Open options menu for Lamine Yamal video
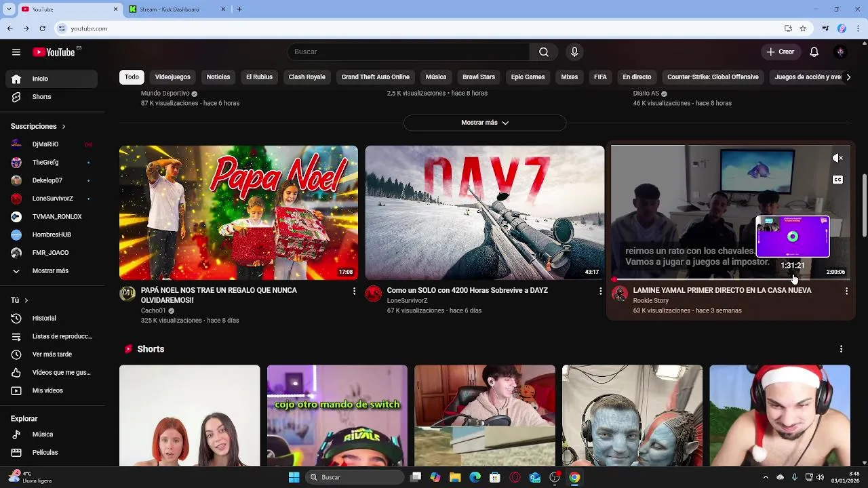 tap(846, 291)
